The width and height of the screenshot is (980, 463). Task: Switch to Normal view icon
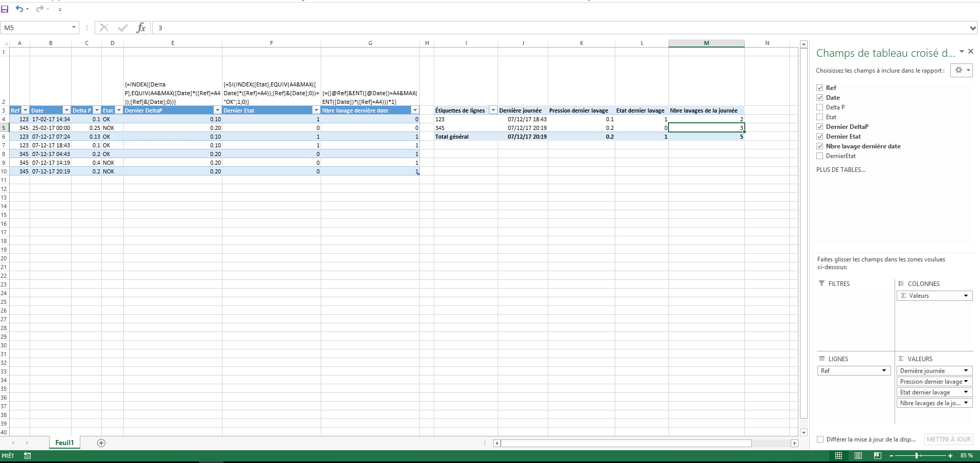tap(838, 456)
